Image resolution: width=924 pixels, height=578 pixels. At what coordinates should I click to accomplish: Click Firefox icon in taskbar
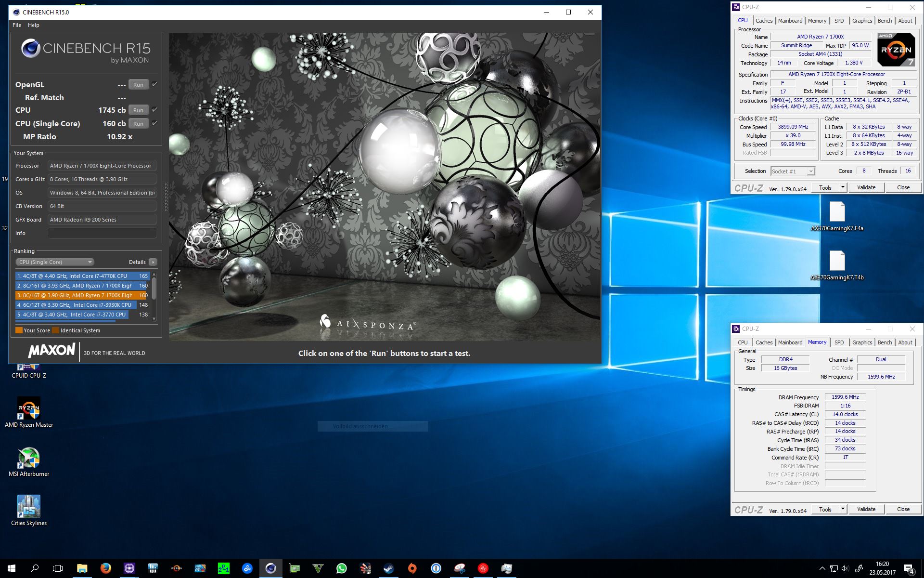pos(105,568)
